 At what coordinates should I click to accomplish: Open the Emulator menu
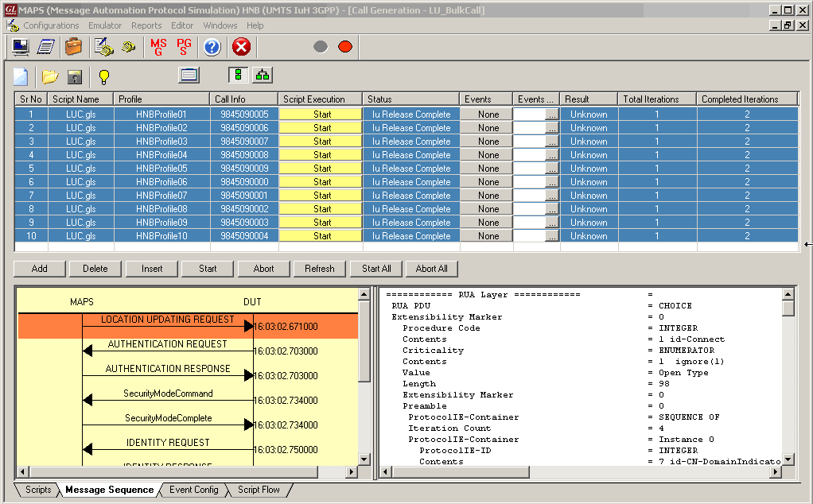pos(105,25)
